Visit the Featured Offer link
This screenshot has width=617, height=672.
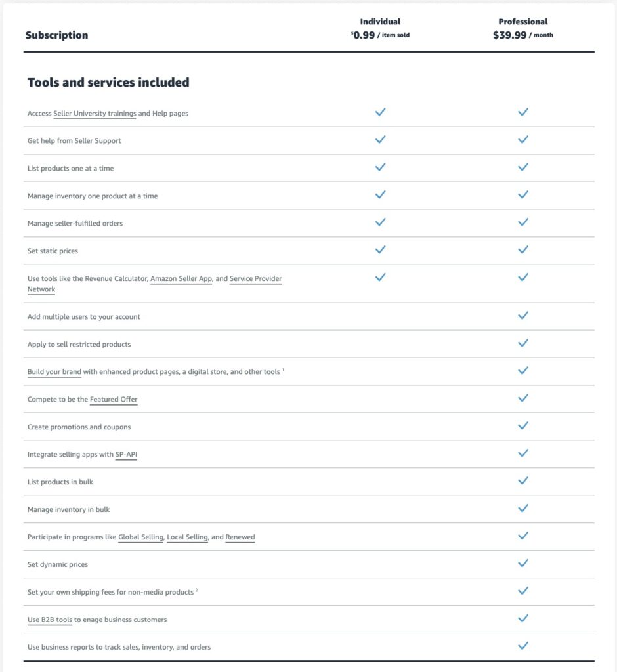pyautogui.click(x=114, y=400)
